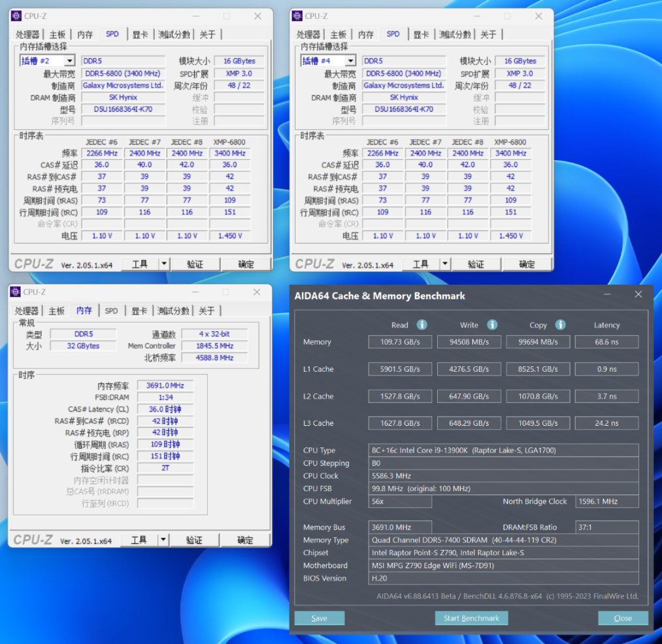The width and height of the screenshot is (662, 644).
Task: Click Memory Write 94508 MB/s field
Action: pyautogui.click(x=469, y=342)
